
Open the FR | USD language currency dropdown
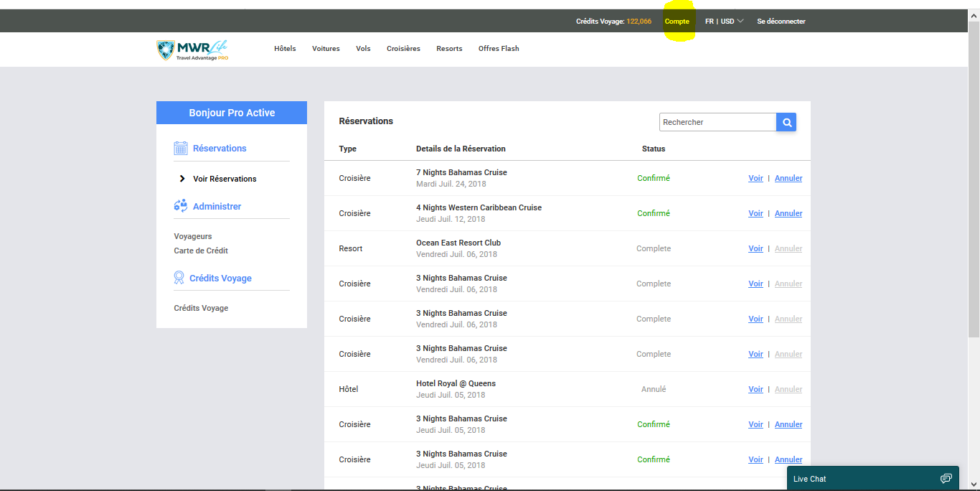724,22
